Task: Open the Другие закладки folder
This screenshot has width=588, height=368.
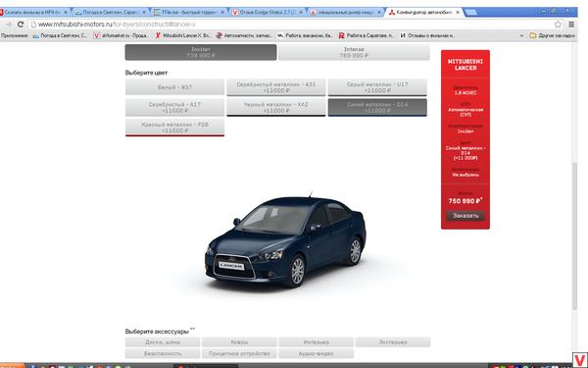Action: pos(552,35)
